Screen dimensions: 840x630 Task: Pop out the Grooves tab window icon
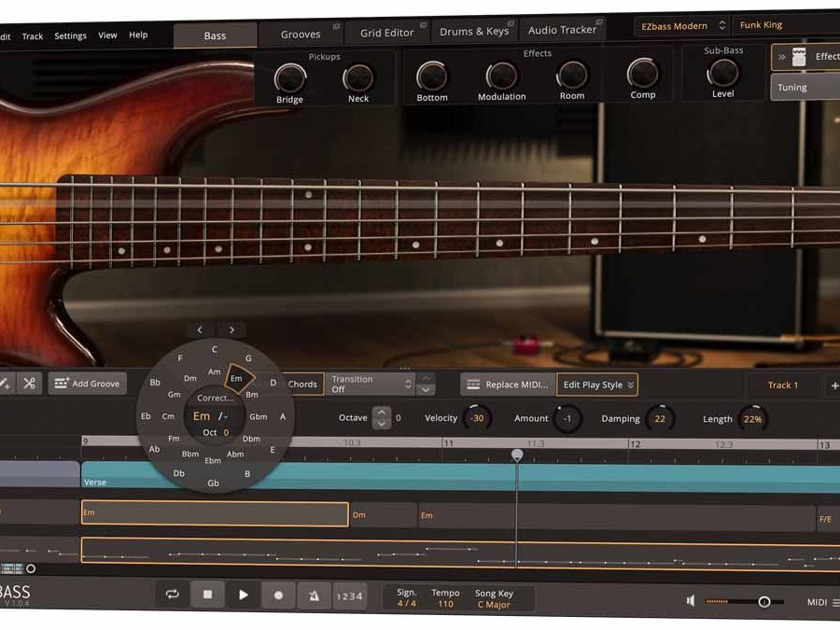(336, 26)
